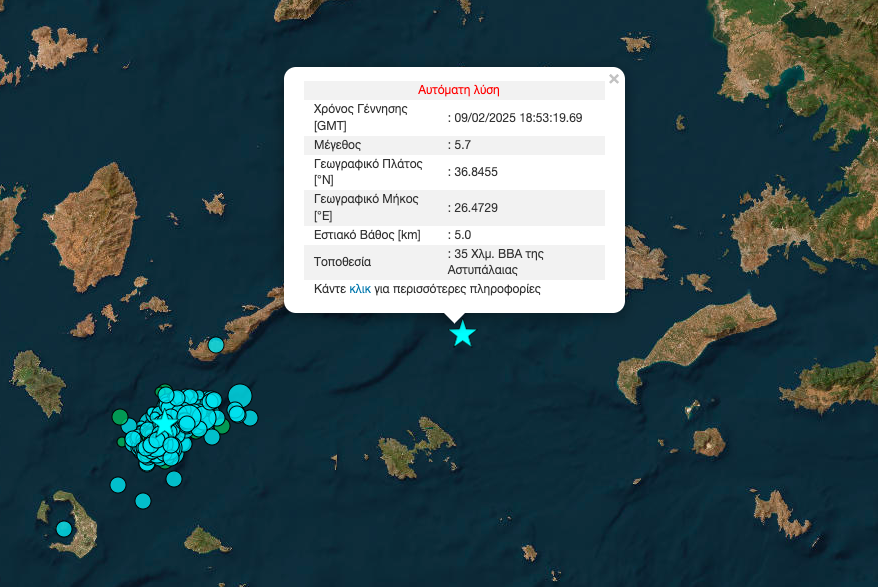Click the latitude value 36.8455
Image resolution: width=878 pixels, height=587 pixels.
(475, 172)
